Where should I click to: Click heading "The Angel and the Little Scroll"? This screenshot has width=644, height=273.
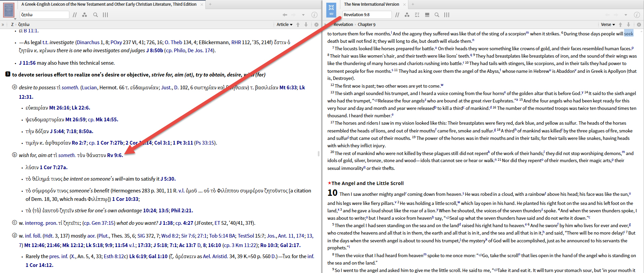(x=368, y=183)
